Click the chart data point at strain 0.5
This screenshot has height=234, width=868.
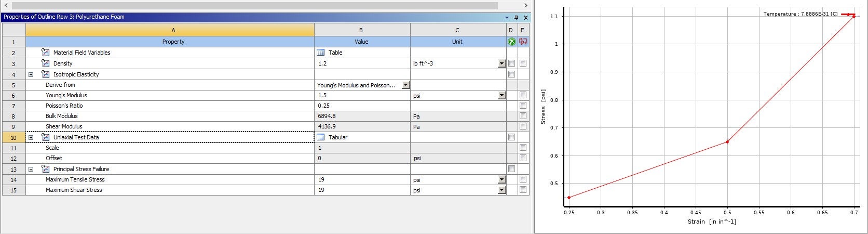tap(727, 141)
